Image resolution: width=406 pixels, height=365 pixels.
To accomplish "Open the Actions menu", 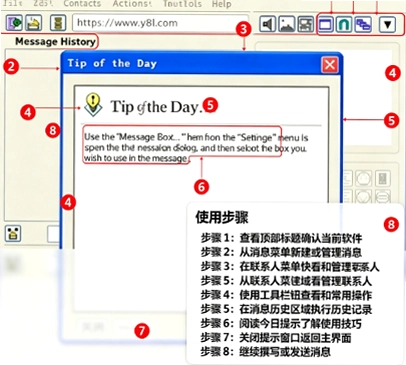I will pos(132,4).
